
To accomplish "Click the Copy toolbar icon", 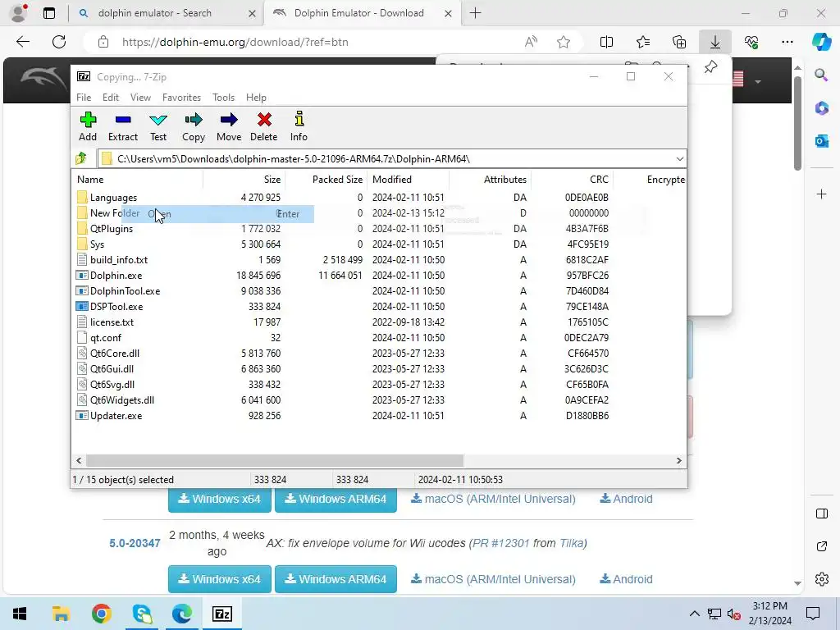I will coord(194,126).
